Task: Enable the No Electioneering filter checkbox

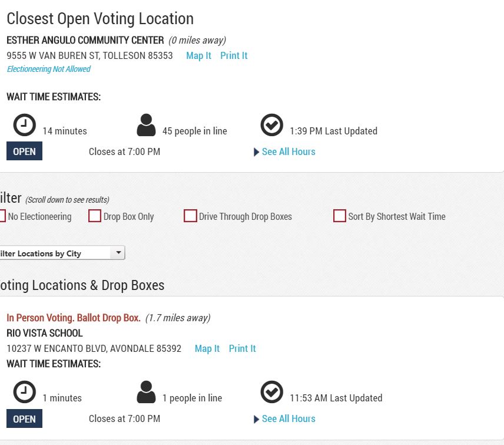Action: click(2, 216)
